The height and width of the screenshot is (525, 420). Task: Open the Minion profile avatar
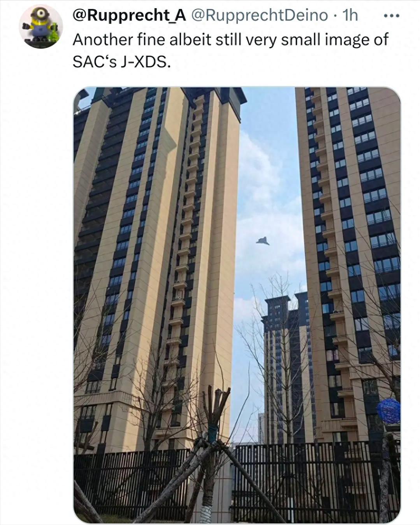pyautogui.click(x=41, y=26)
